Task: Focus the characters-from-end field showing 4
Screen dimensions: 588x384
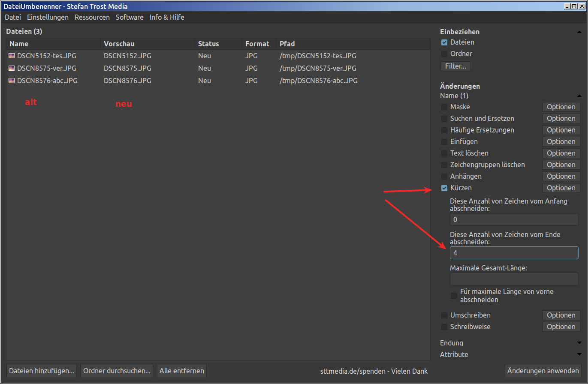Action: (x=514, y=253)
